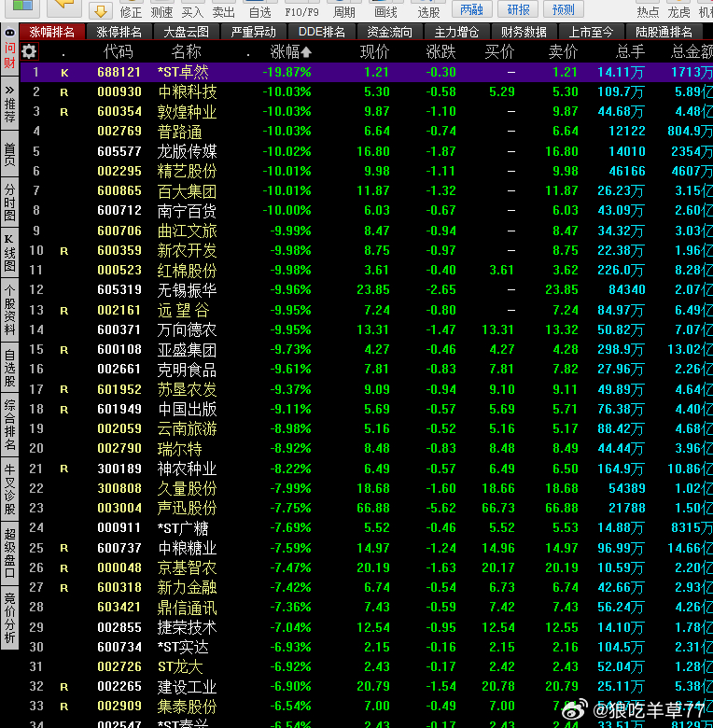Open 首页 from the left sidebar
713x728 pixels.
[x=9, y=155]
